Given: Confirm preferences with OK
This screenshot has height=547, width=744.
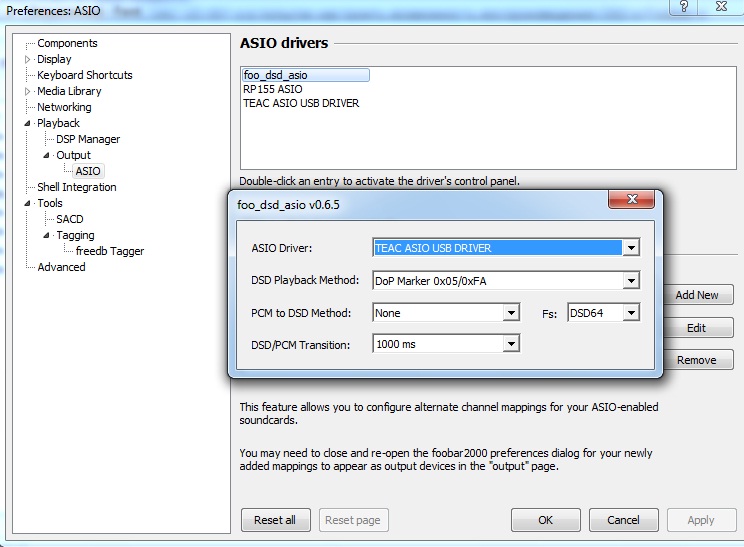Looking at the screenshot, I should [546, 520].
